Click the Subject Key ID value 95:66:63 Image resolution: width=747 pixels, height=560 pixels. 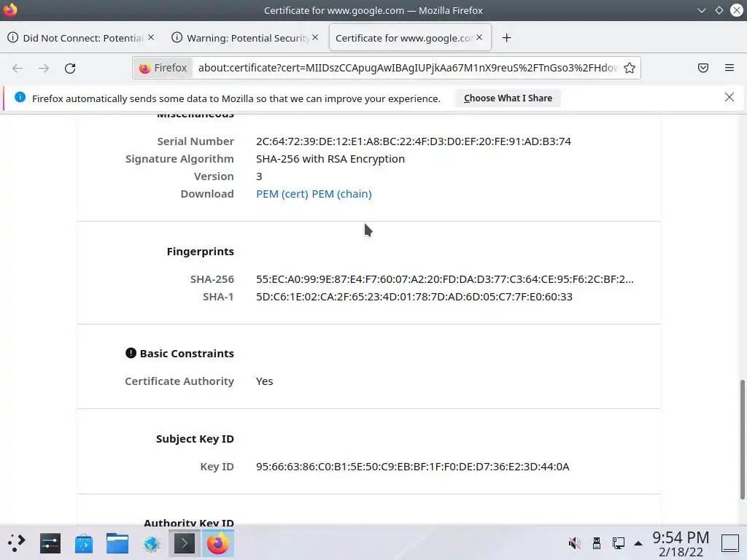point(413,467)
